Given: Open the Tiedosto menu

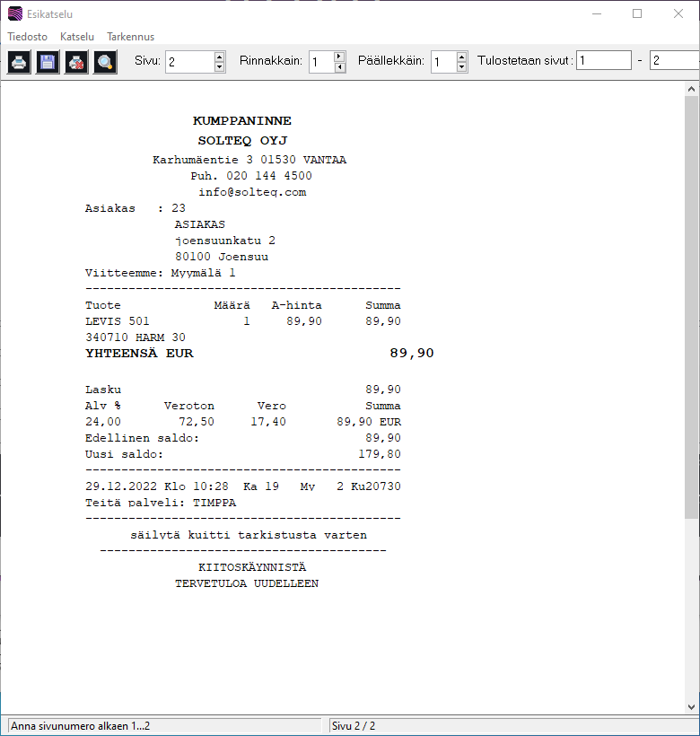Looking at the screenshot, I should [27, 37].
